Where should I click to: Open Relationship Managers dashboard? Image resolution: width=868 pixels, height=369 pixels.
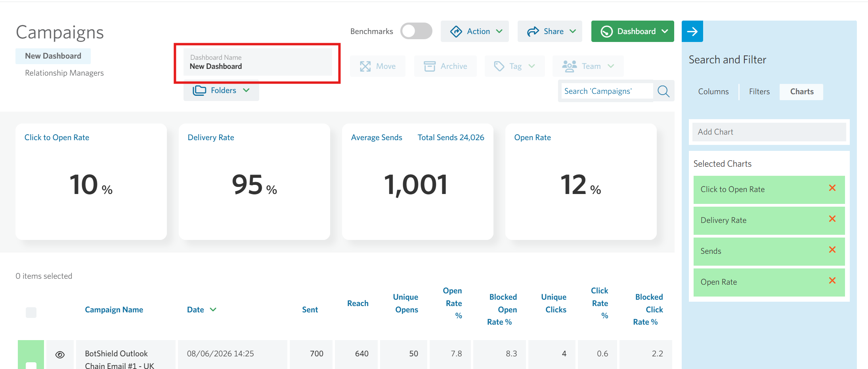[64, 73]
